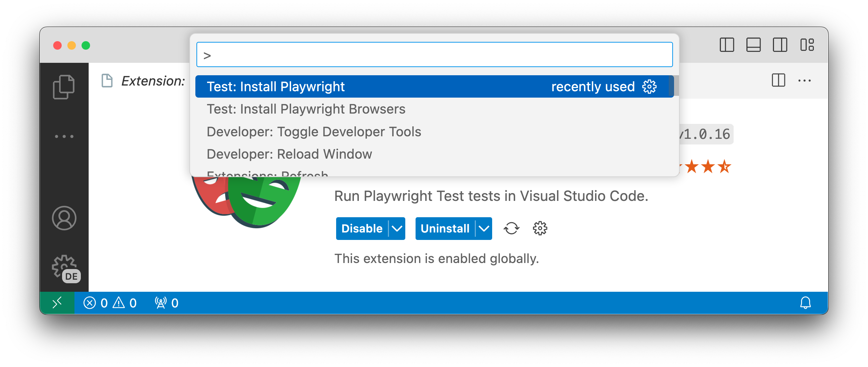Toggle the primary side bar layout button
Screen dimensions: 868x367
727,45
